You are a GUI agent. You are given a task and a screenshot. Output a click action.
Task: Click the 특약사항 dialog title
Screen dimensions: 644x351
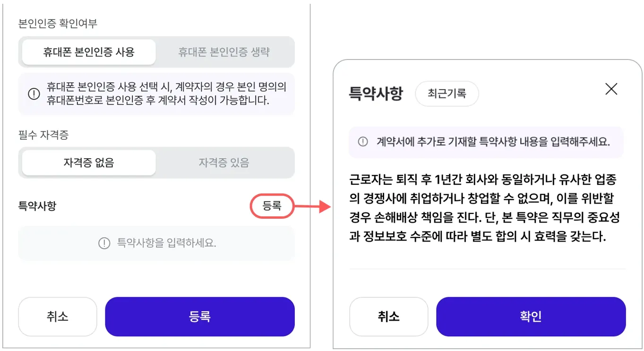[376, 93]
